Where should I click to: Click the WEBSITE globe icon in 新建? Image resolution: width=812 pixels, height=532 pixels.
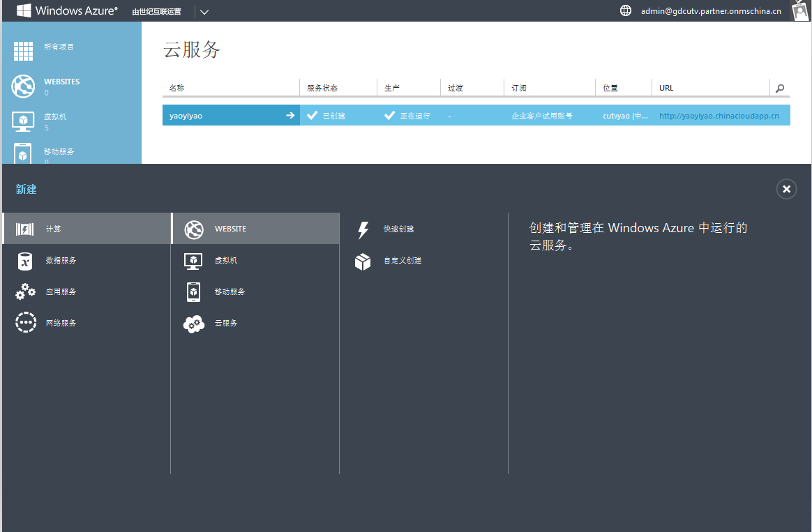point(194,229)
